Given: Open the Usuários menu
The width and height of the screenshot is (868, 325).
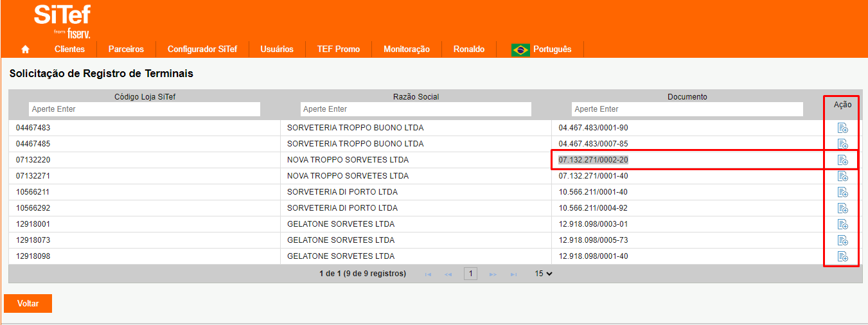Looking at the screenshot, I should tap(277, 49).
